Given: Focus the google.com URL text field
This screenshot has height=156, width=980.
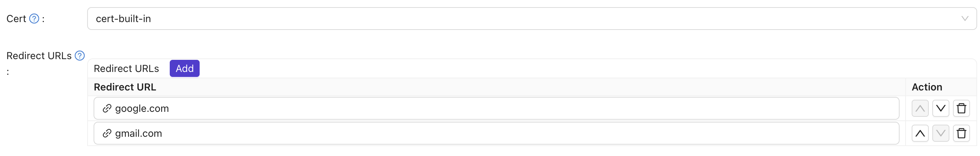Looking at the screenshot, I should coord(495,108).
